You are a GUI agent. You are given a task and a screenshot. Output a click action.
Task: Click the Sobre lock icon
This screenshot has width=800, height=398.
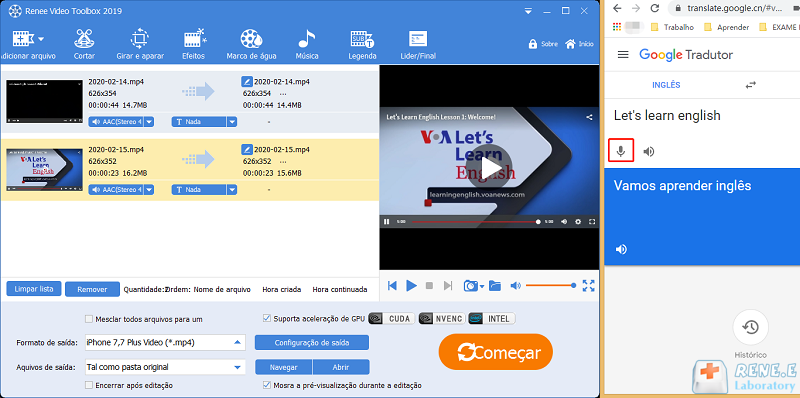click(x=533, y=44)
